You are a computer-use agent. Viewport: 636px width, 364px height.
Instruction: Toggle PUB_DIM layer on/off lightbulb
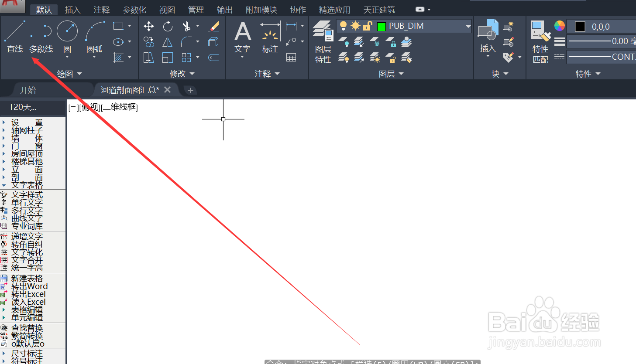(x=343, y=26)
